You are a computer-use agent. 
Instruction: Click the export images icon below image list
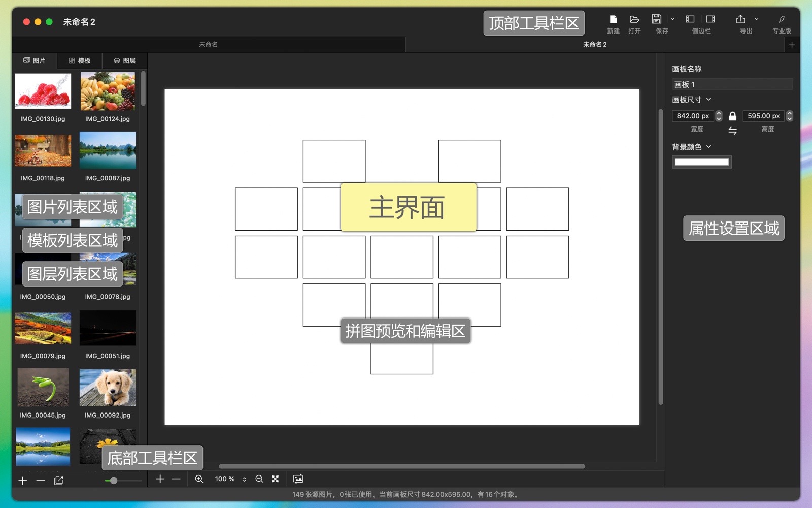click(59, 481)
